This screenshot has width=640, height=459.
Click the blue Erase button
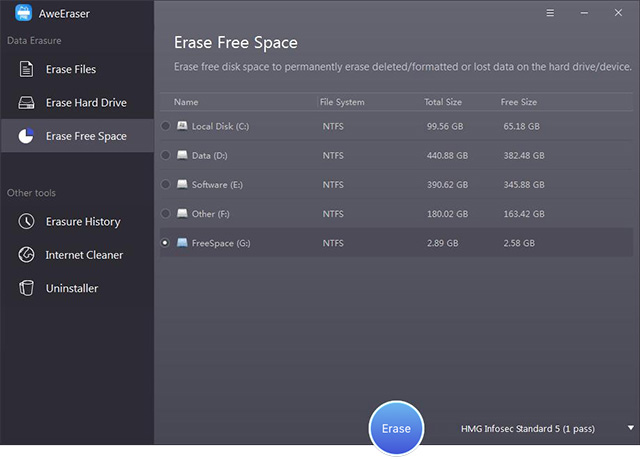click(396, 428)
